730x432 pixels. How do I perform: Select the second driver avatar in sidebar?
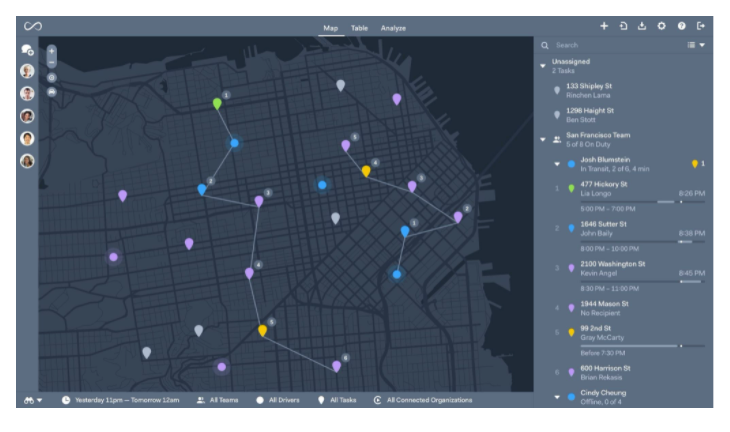click(x=27, y=94)
